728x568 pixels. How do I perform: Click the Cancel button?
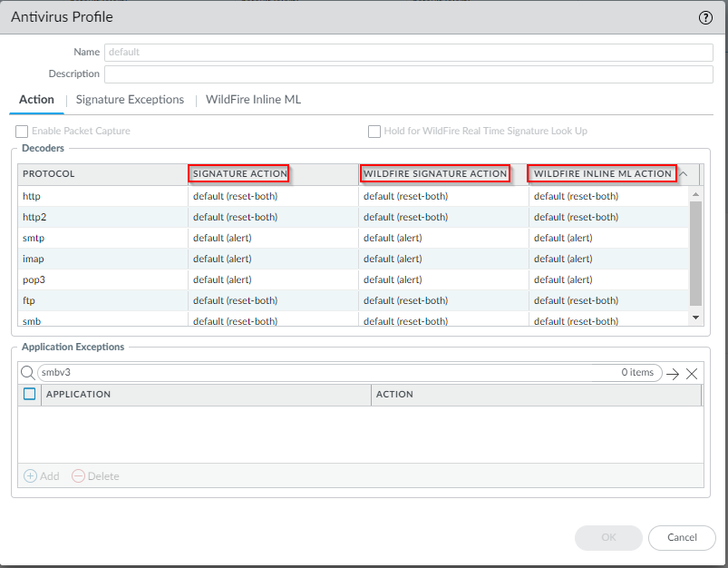[682, 537]
